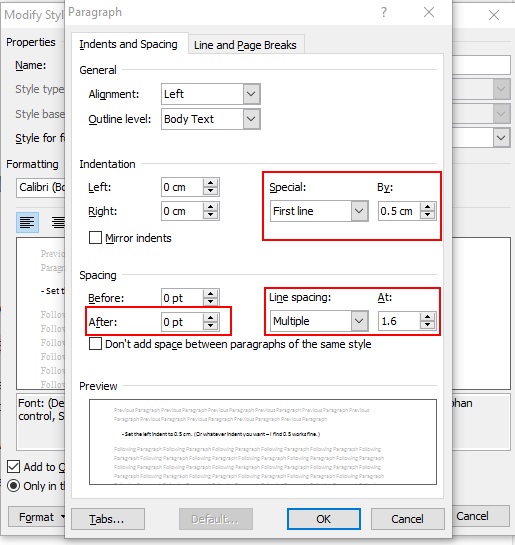
Task: Click the Before spacing field
Action: point(182,298)
